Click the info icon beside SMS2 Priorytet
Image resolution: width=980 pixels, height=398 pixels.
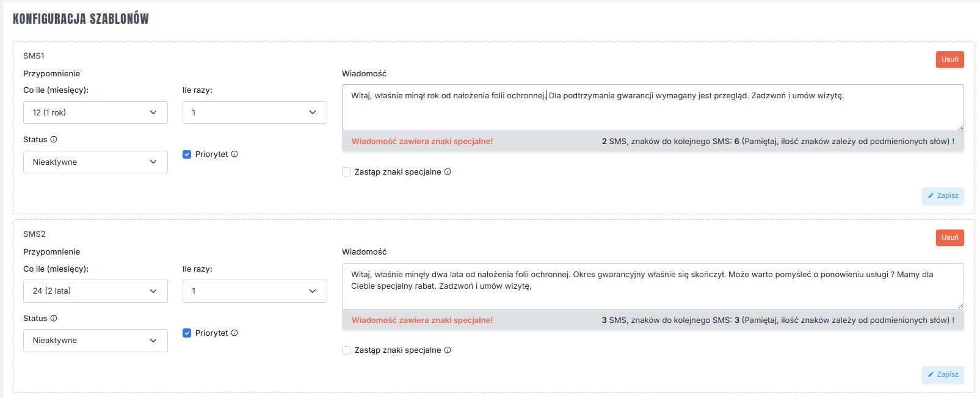click(234, 333)
